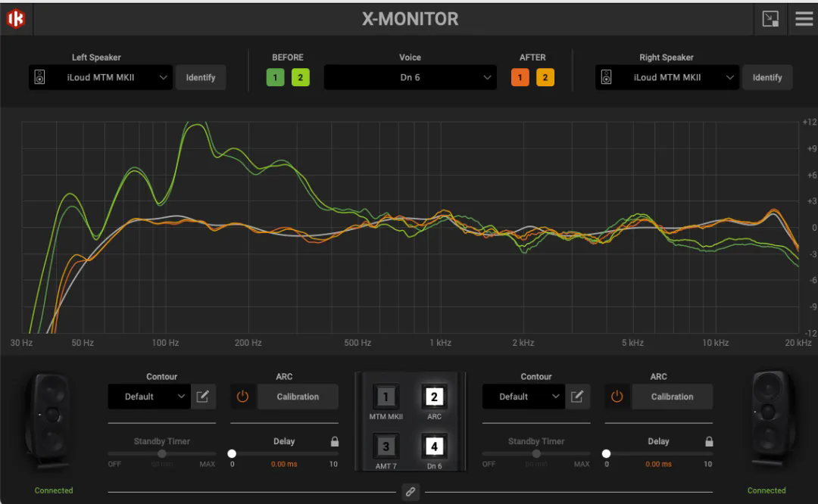Screen dimensions: 818x504
Task: Toggle AFTER curve 1
Action: click(520, 78)
